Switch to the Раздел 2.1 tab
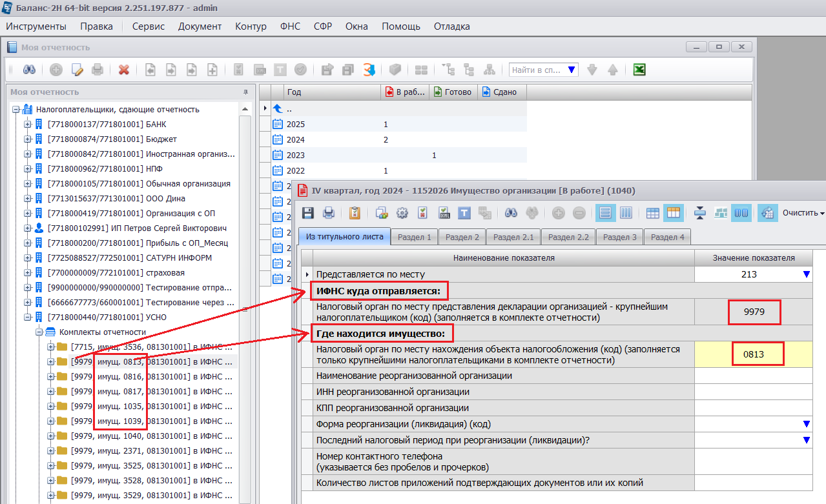This screenshot has width=826, height=504. coord(513,237)
